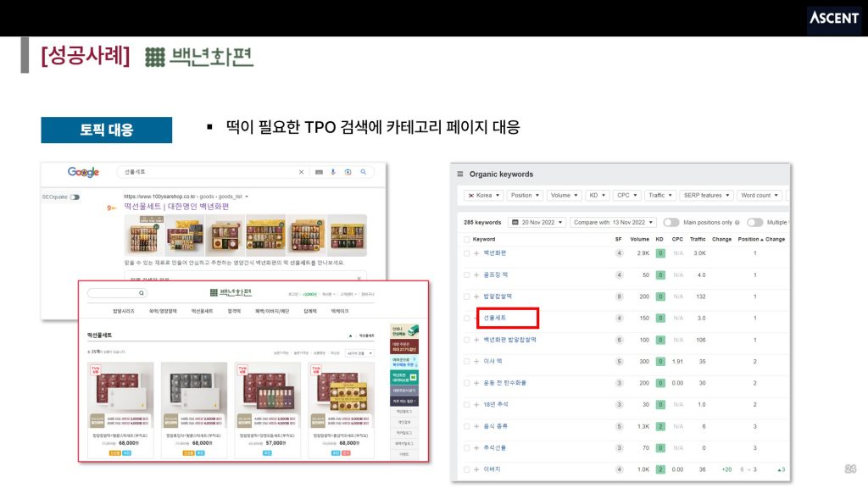
Task: Click the plus icon beside 골프장 떡
Action: pyautogui.click(x=476, y=275)
